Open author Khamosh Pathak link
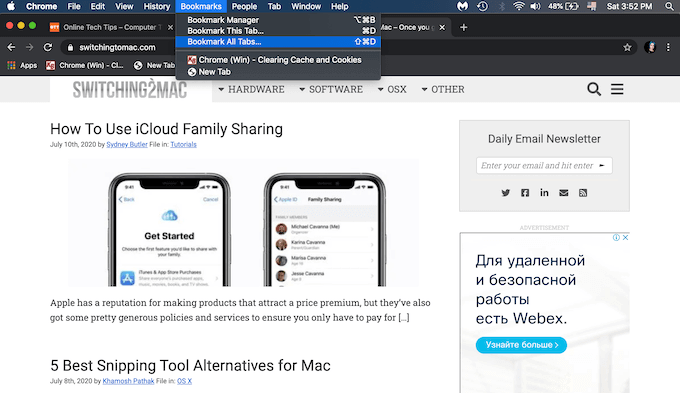Image resolution: width=680 pixels, height=393 pixels. click(x=128, y=381)
